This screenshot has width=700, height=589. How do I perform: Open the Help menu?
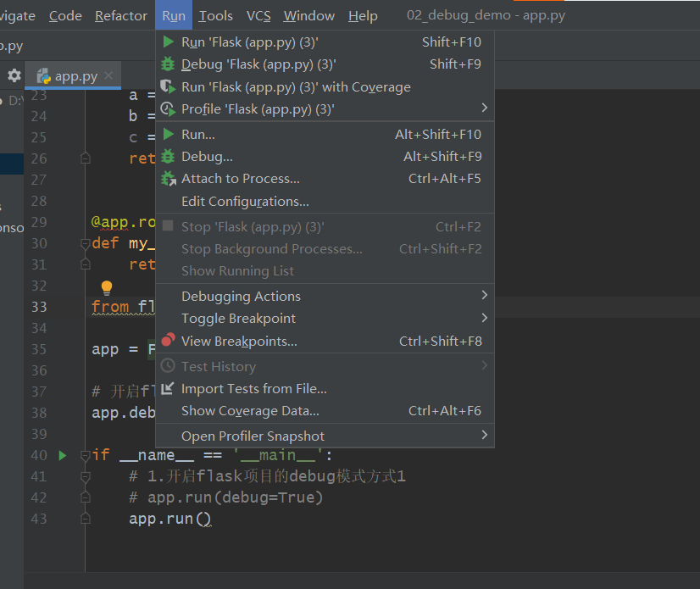coord(363,15)
